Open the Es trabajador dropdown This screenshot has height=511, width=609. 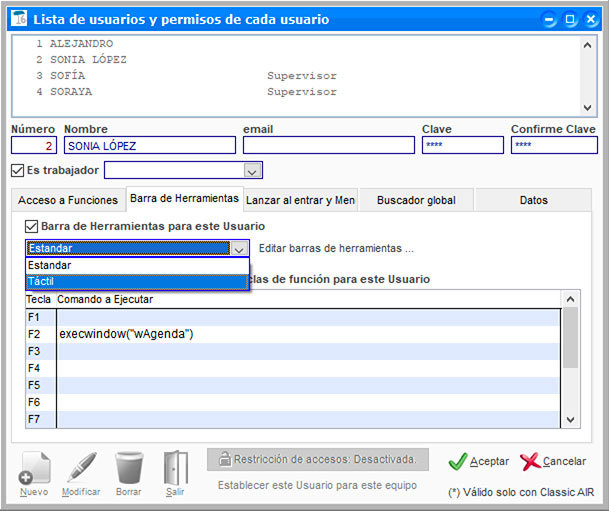[x=252, y=171]
